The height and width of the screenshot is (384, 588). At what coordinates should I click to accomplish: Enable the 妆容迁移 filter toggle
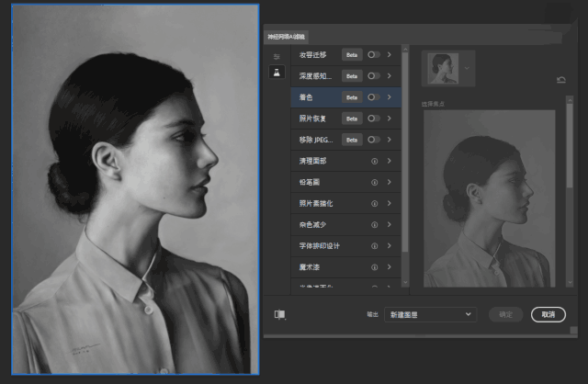point(373,54)
